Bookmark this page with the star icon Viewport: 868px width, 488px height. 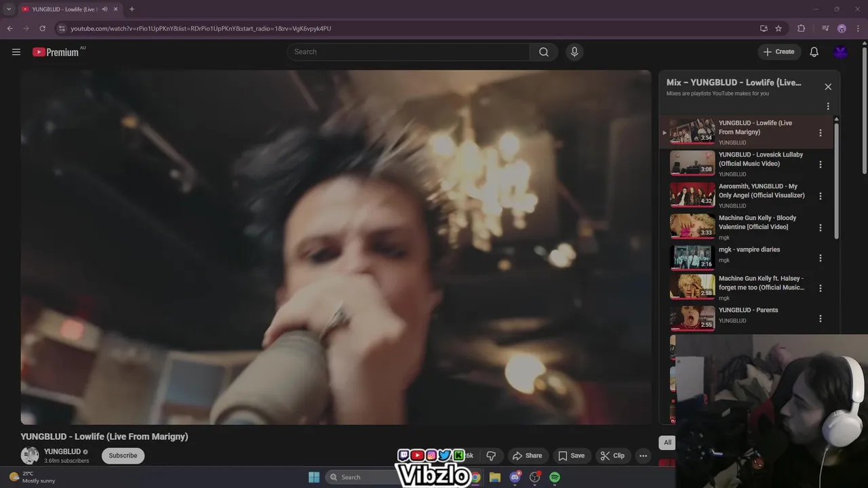(x=778, y=28)
